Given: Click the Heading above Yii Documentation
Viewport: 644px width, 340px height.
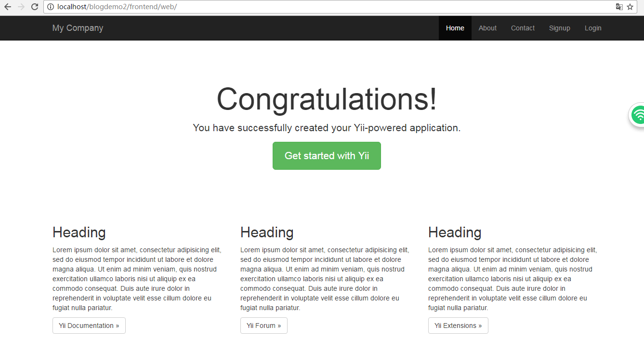Looking at the screenshot, I should tap(79, 232).
